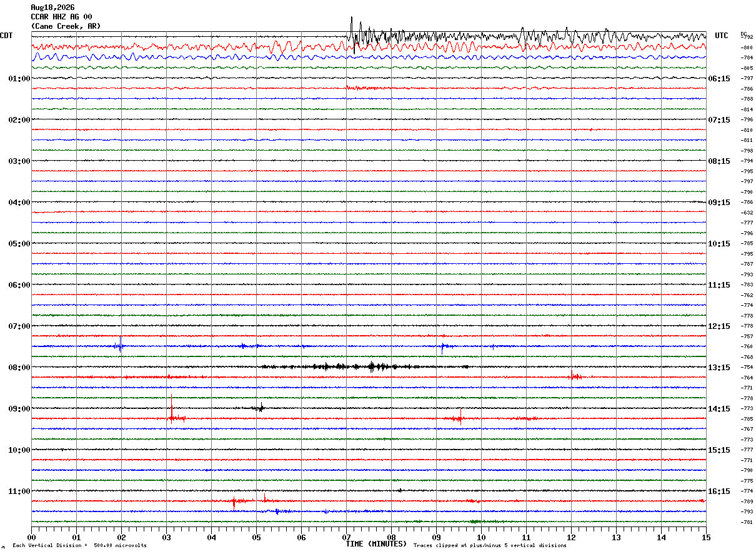Click the 09:15 UTC time label

(x=719, y=203)
